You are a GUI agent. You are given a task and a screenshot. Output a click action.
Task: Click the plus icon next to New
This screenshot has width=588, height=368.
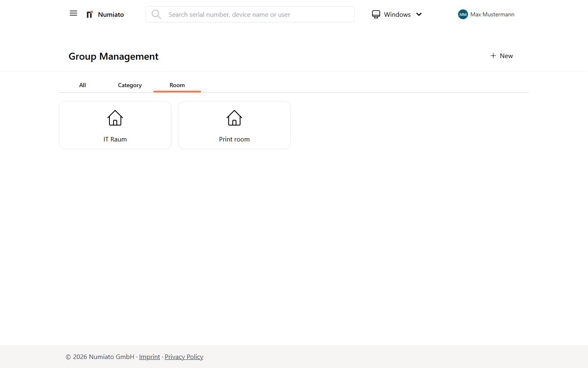pyautogui.click(x=493, y=56)
